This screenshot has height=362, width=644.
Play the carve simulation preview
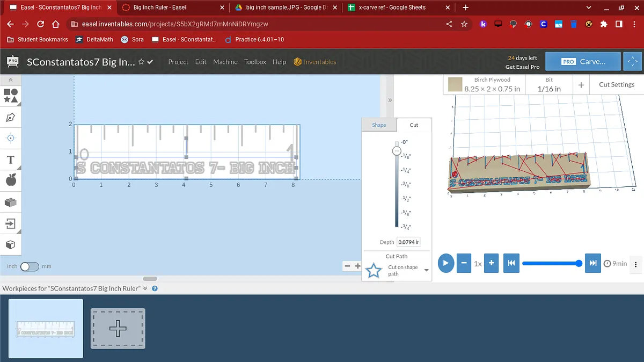click(445, 263)
